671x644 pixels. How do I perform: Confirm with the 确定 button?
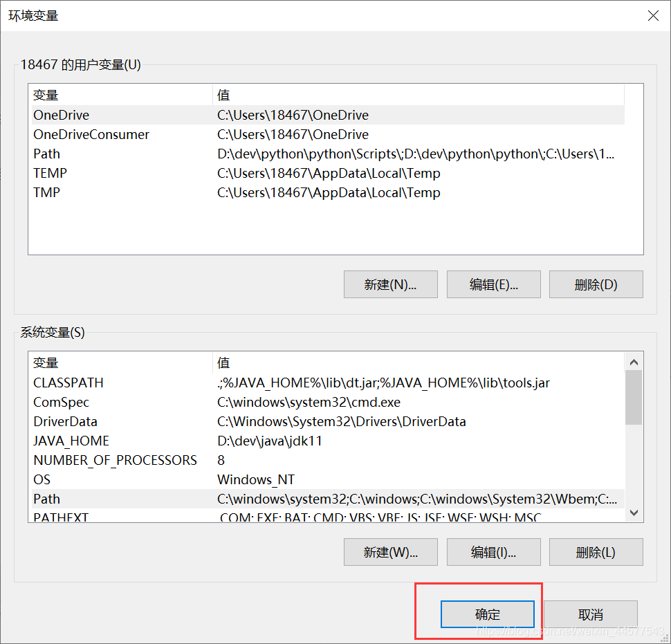point(488,614)
